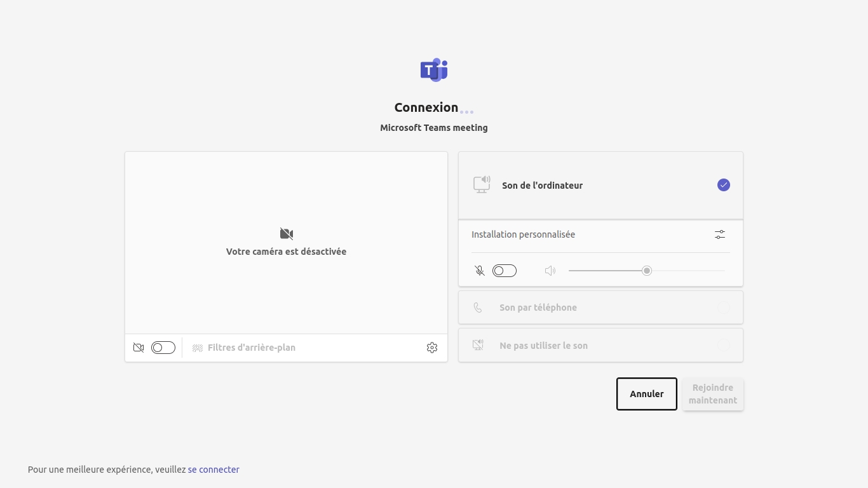Select the Son par téléphone radio button
This screenshot has width=868, height=488.
coord(724,308)
